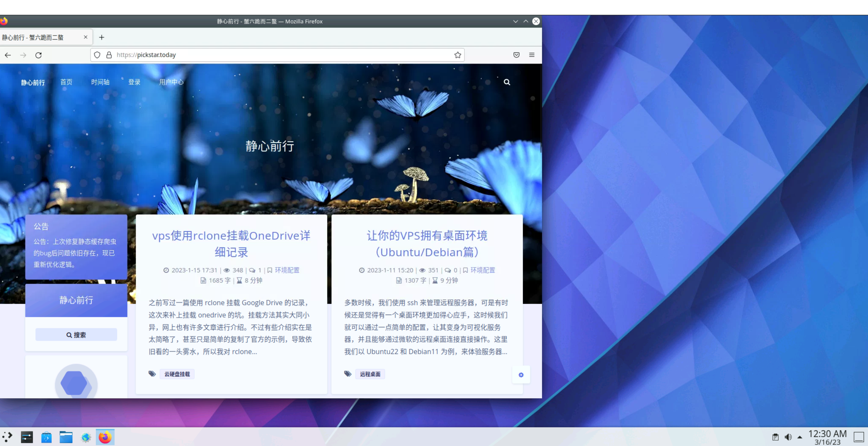Click the 云硬盘挂载 tag
868x446 pixels.
click(x=177, y=374)
